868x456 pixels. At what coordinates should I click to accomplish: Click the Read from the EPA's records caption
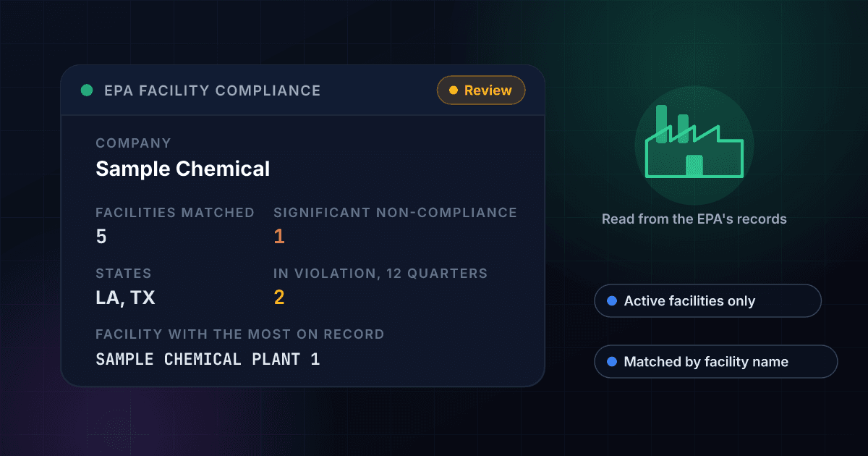point(694,219)
